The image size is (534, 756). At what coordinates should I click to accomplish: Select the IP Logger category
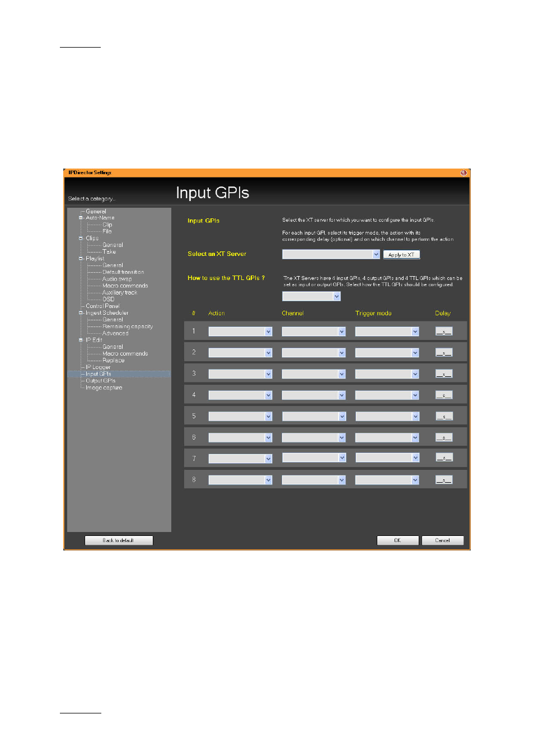pyautogui.click(x=98, y=367)
